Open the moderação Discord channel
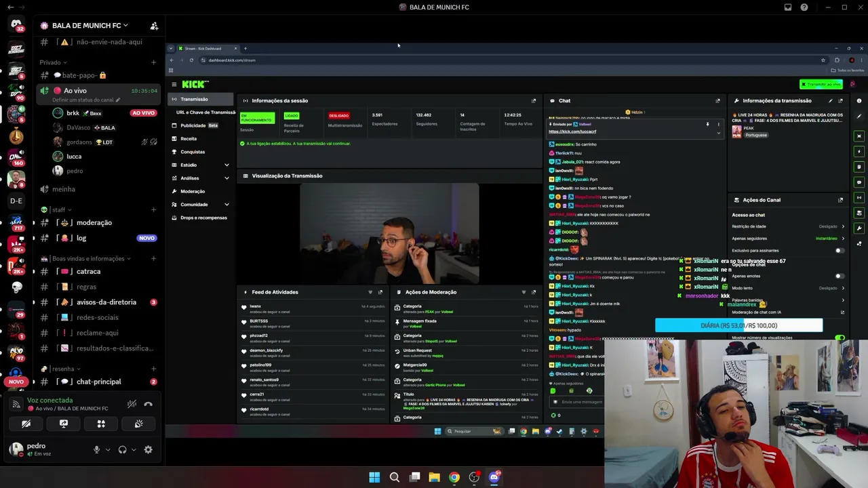 (x=98, y=222)
